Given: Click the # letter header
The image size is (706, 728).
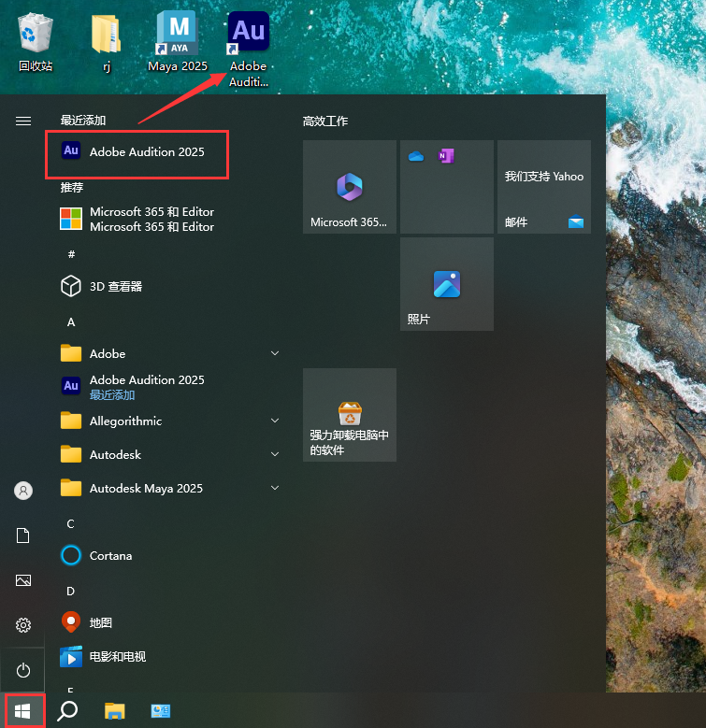Looking at the screenshot, I should coord(71,254).
